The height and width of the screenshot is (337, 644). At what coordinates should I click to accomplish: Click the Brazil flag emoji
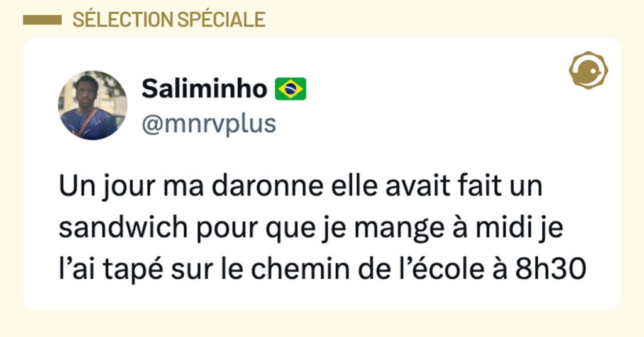291,89
